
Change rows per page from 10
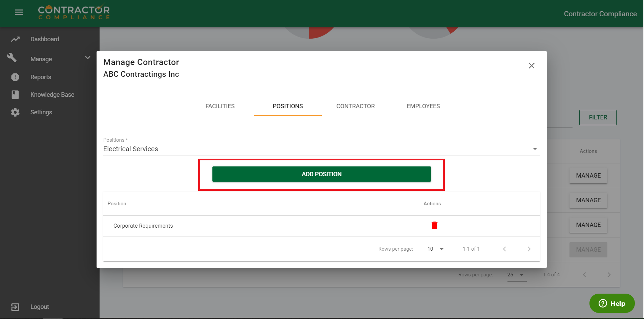tap(435, 249)
